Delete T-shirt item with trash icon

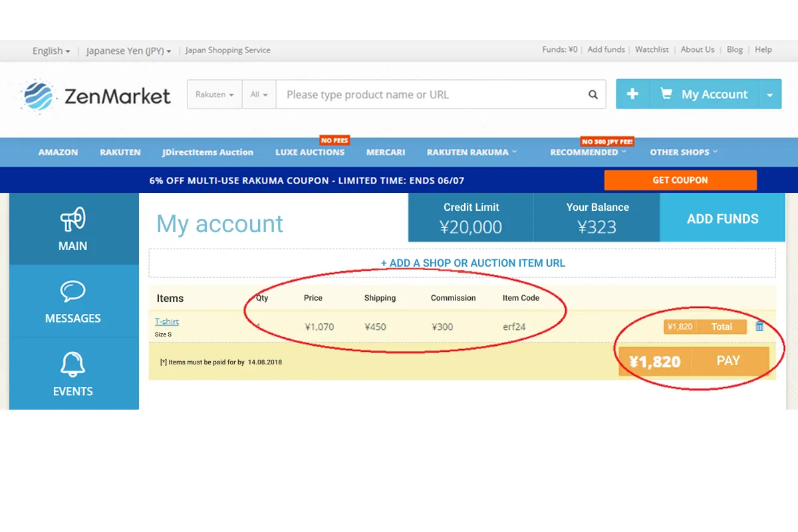[759, 327]
